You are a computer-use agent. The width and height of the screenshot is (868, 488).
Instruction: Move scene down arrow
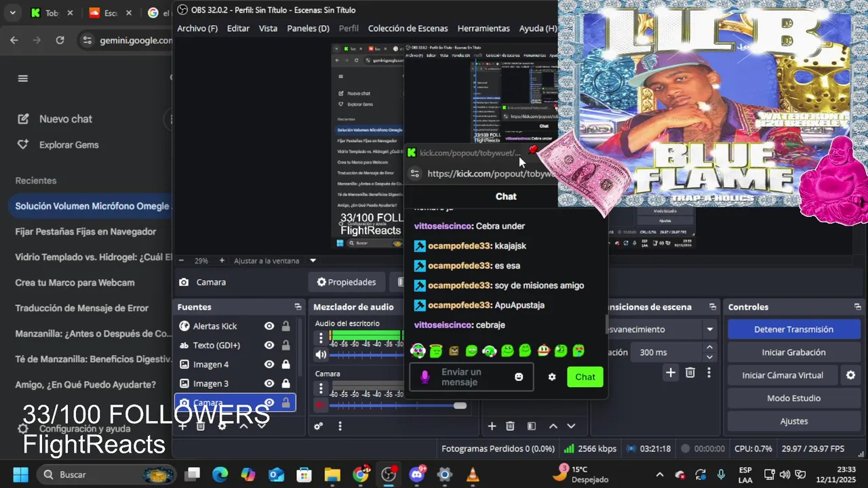(x=571, y=426)
